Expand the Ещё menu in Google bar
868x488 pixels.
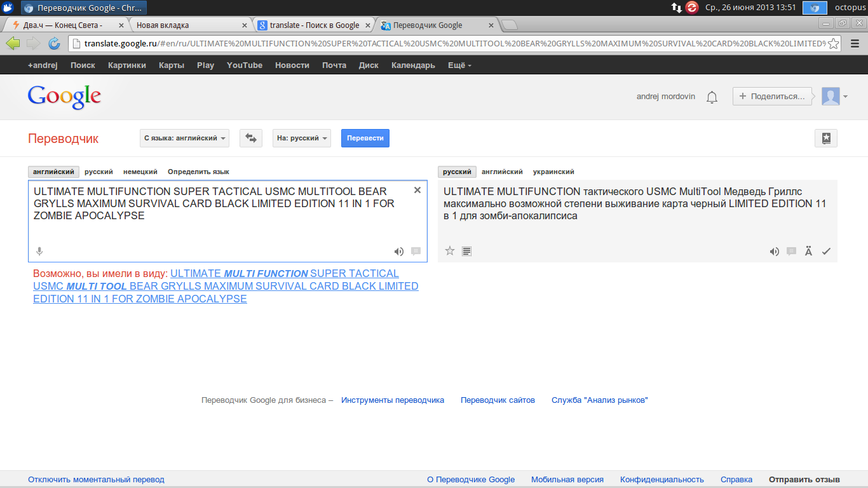pyautogui.click(x=459, y=65)
